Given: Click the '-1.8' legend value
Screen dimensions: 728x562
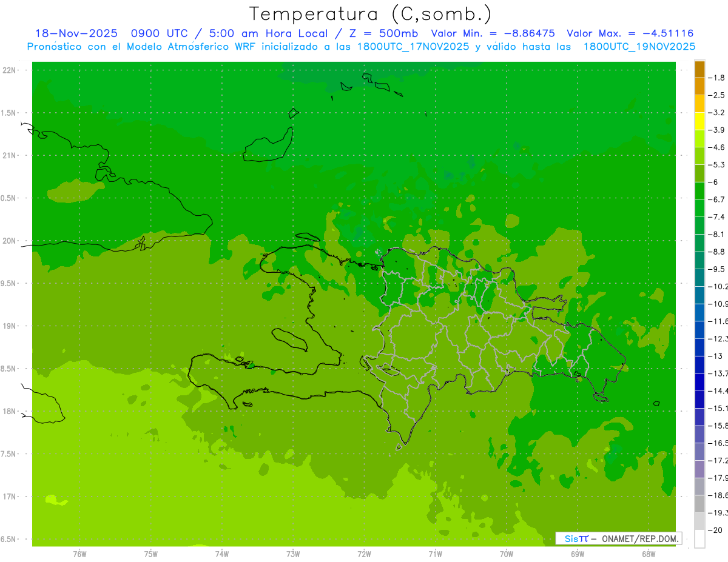Looking at the screenshot, I should (x=717, y=78).
